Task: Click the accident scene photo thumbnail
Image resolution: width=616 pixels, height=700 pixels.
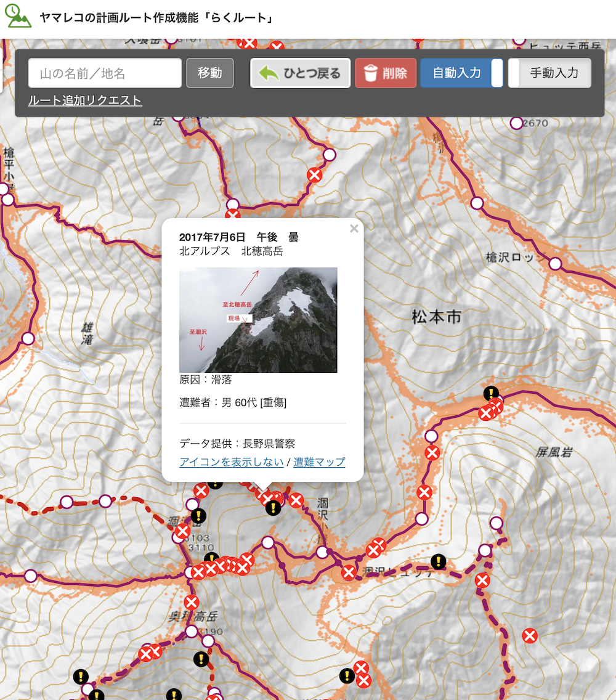Action: point(258,320)
